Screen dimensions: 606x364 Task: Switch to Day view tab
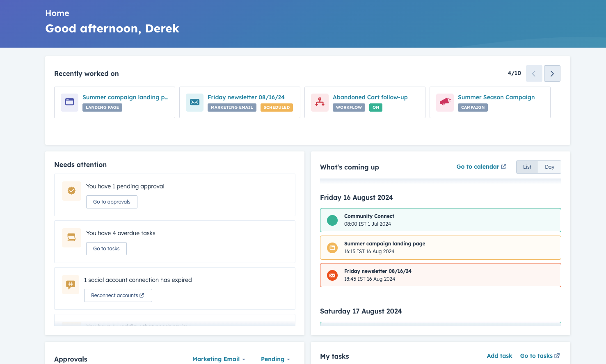[549, 167]
